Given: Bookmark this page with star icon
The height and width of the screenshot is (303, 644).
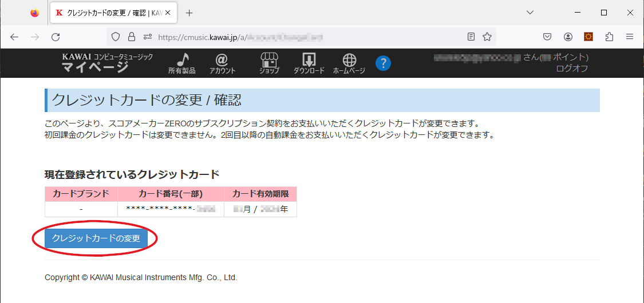Looking at the screenshot, I should coord(487,37).
